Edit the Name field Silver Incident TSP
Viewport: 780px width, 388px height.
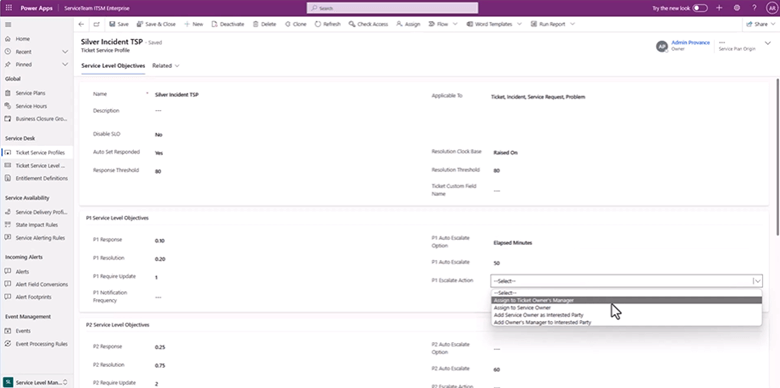coord(177,95)
